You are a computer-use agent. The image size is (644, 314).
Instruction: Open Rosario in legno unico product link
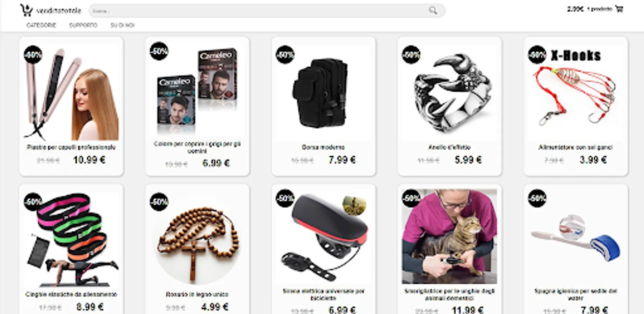(197, 294)
